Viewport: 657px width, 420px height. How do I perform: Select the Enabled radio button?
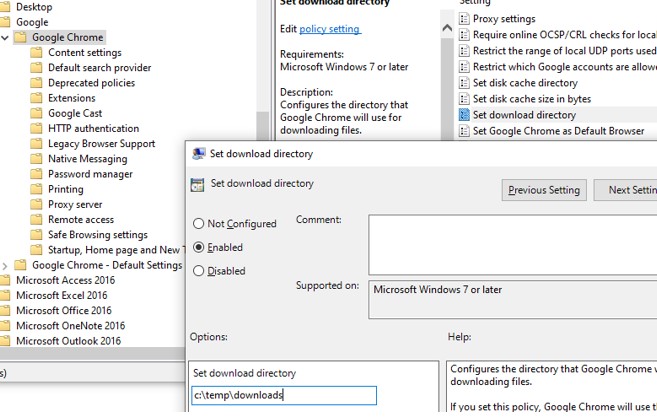pos(199,247)
